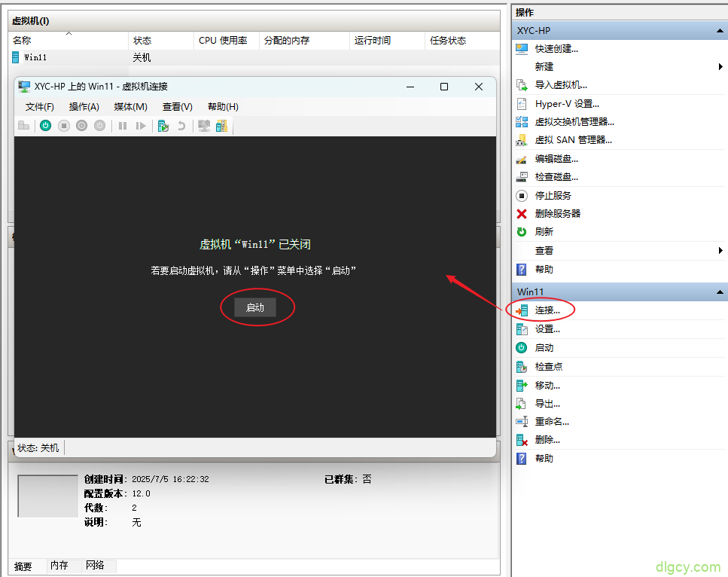Image resolution: width=728 pixels, height=577 pixels.
Task: Click the 配置版本 value 12.0
Action: (141, 493)
